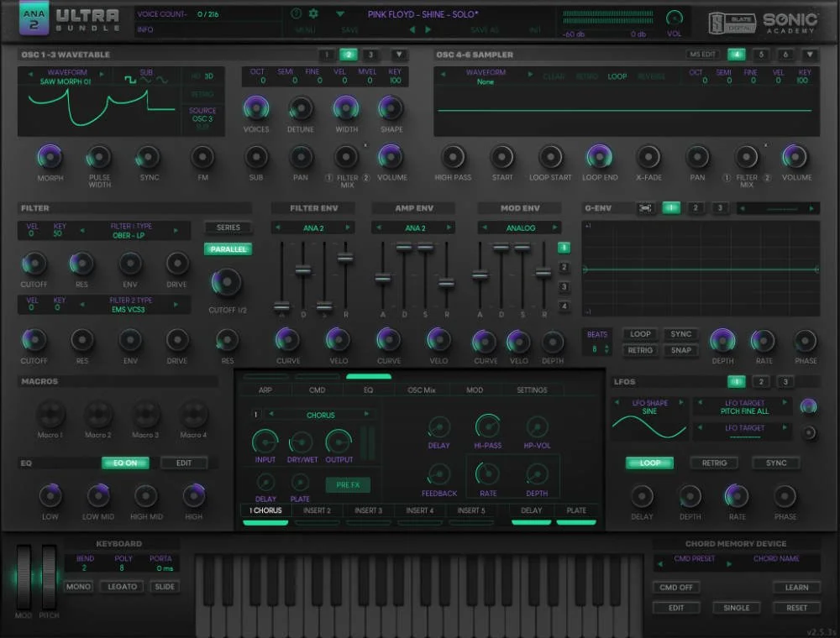Screen dimensions: 840x638
Task: Open the SETTINGS tab
Action: click(x=532, y=390)
